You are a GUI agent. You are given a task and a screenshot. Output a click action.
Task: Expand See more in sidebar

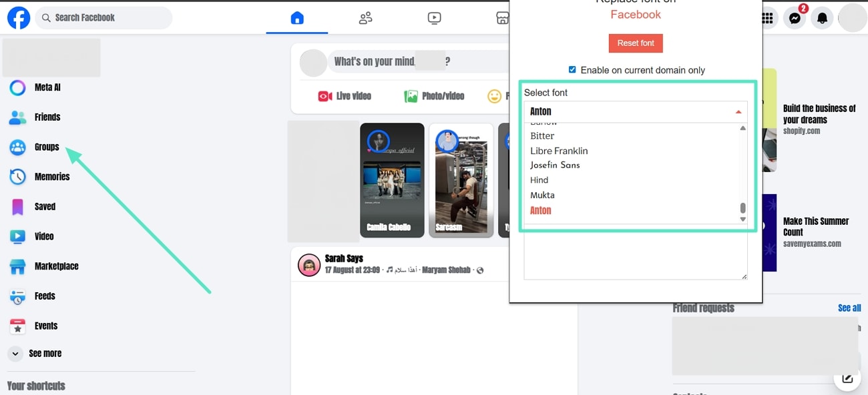(45, 354)
